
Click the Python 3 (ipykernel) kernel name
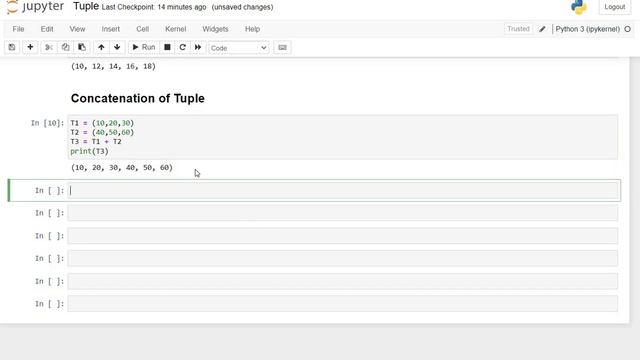587,29
